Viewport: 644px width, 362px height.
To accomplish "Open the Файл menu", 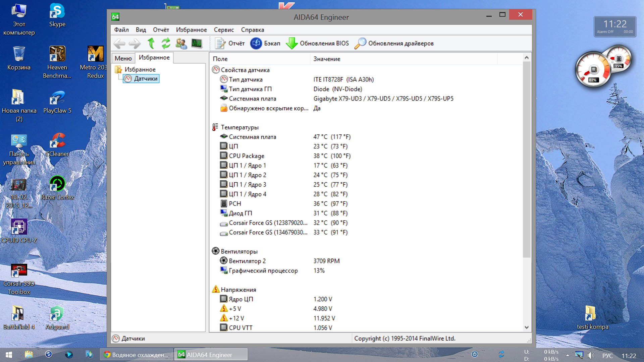I will tap(121, 30).
